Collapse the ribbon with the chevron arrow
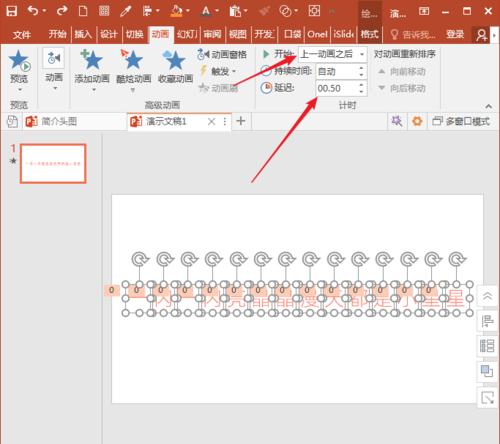500x444 pixels. pos(488,106)
